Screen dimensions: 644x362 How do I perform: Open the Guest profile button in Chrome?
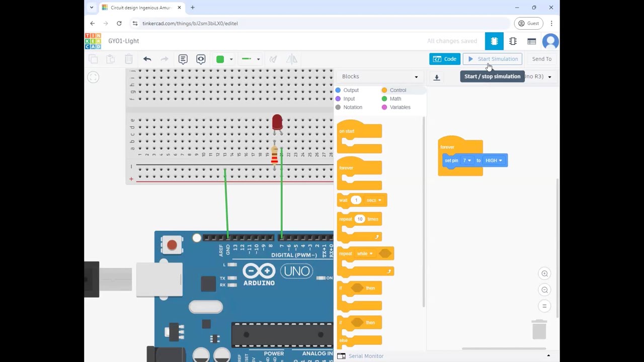(x=529, y=23)
